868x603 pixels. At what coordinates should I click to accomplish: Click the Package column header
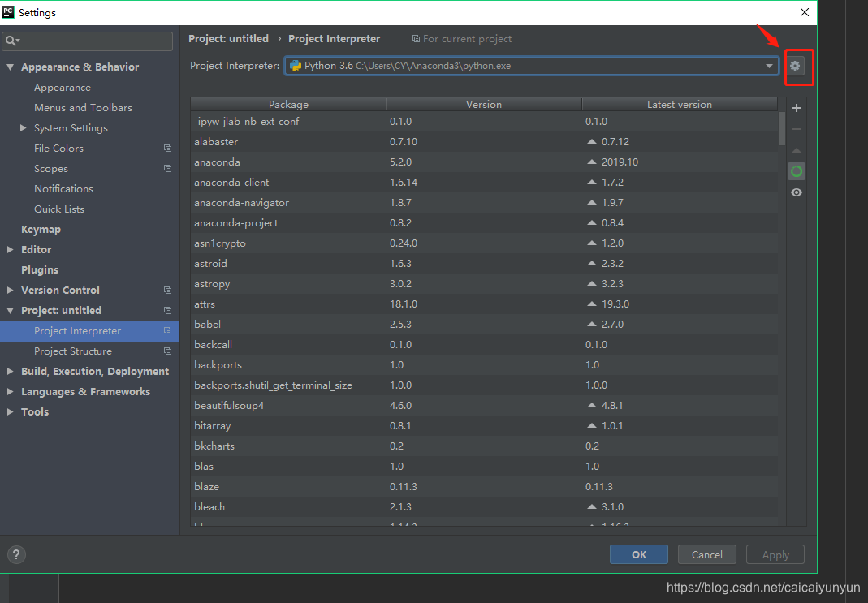pos(288,104)
